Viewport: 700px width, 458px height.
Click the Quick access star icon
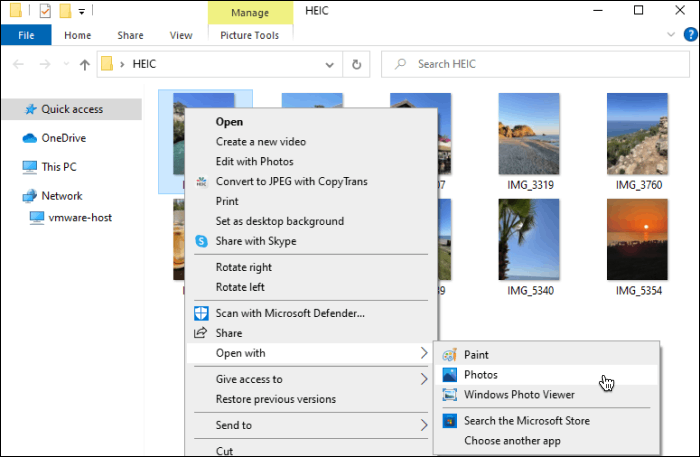(30, 109)
